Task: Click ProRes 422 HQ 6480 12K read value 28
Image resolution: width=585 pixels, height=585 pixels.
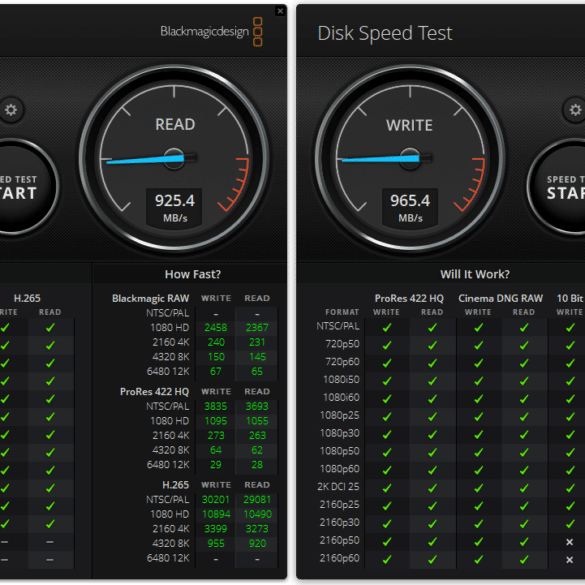Action: coord(257,464)
